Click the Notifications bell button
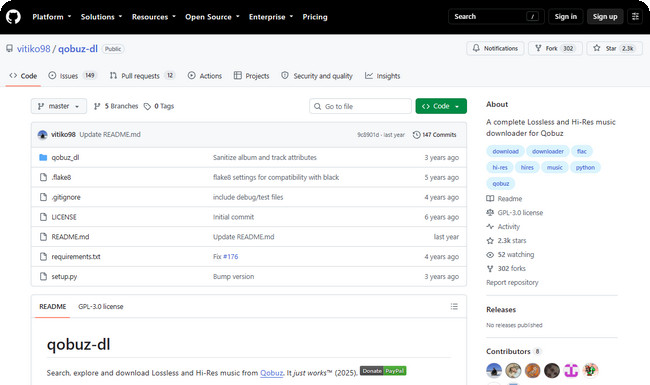 495,48
